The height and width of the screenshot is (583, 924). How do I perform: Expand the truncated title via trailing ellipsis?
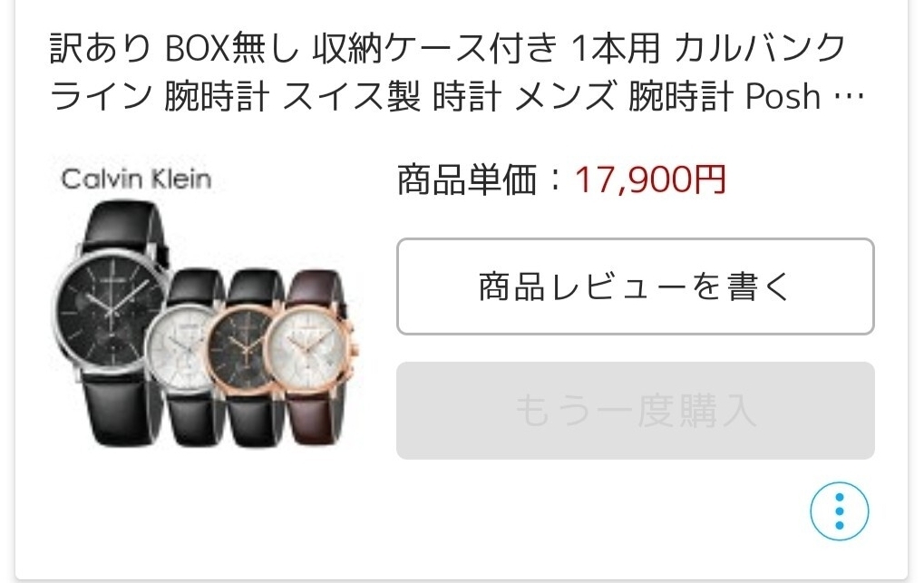pos(850,97)
